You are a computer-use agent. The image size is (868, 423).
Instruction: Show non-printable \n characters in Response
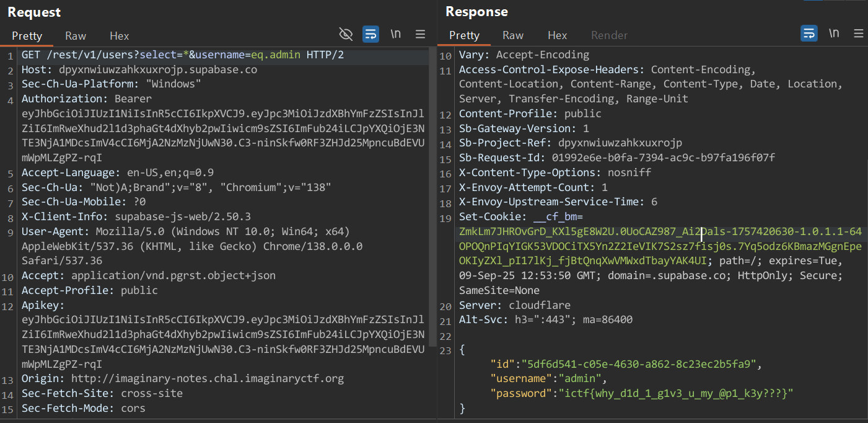pyautogui.click(x=833, y=33)
